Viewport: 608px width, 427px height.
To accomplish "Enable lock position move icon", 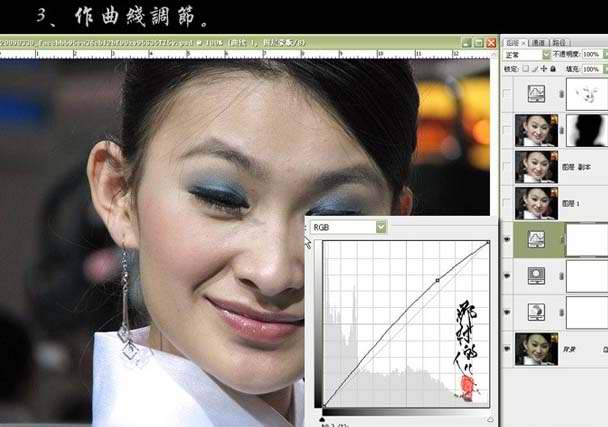I will pos(544,69).
